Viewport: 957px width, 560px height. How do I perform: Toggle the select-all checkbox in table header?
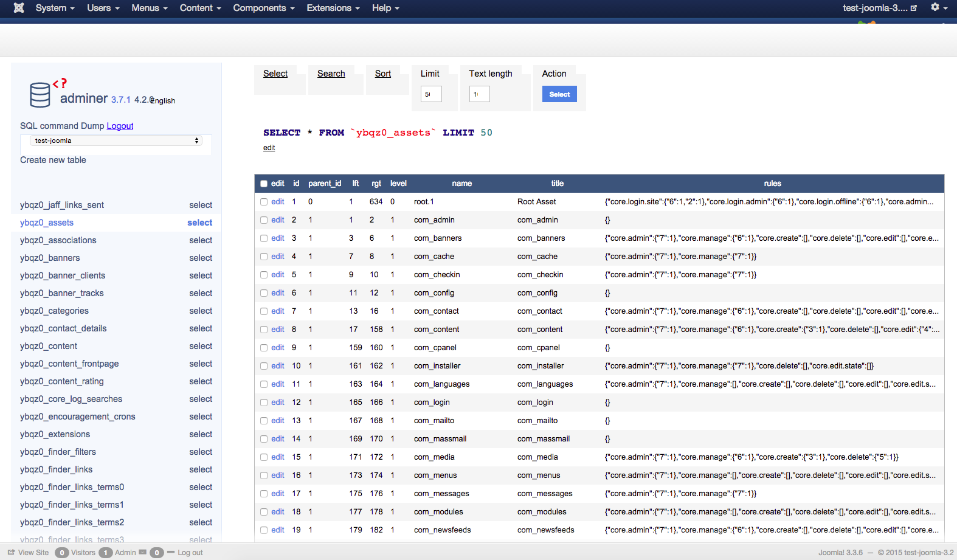(x=264, y=184)
